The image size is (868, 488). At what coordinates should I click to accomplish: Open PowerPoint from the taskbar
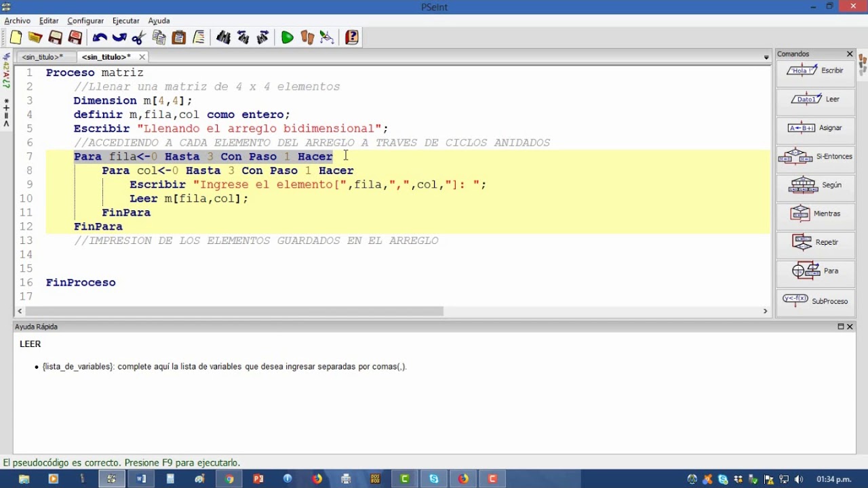click(258, 479)
